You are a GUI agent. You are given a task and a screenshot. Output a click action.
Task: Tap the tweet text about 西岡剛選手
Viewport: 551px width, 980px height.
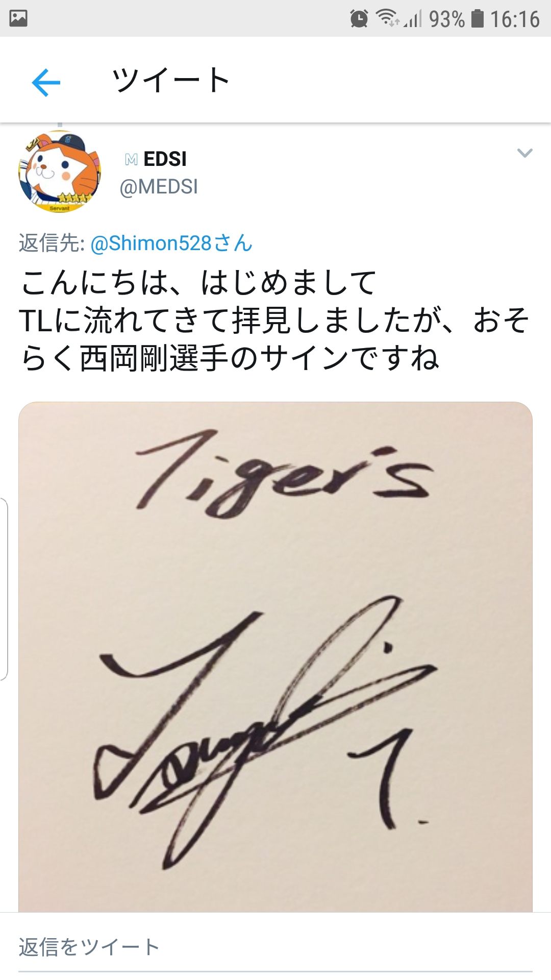[275, 320]
